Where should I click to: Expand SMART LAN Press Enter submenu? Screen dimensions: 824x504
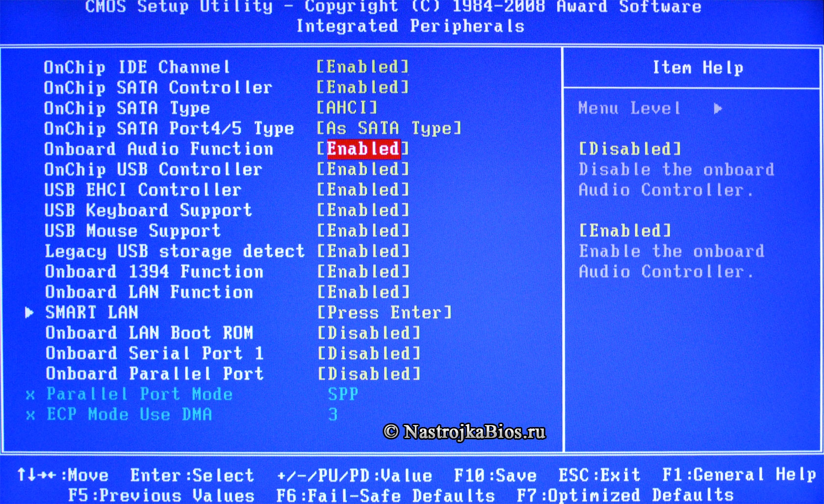pos(385,313)
